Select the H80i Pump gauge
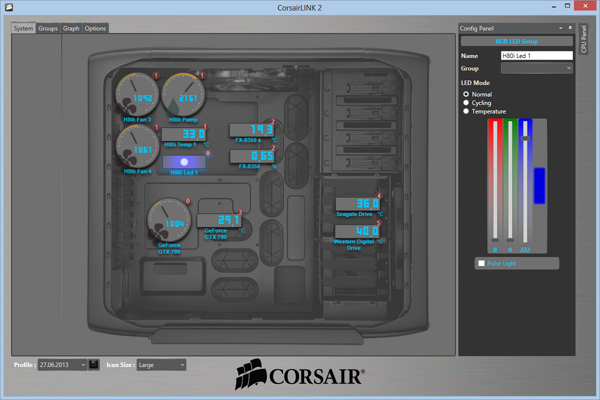The width and height of the screenshot is (600, 400). [183, 95]
